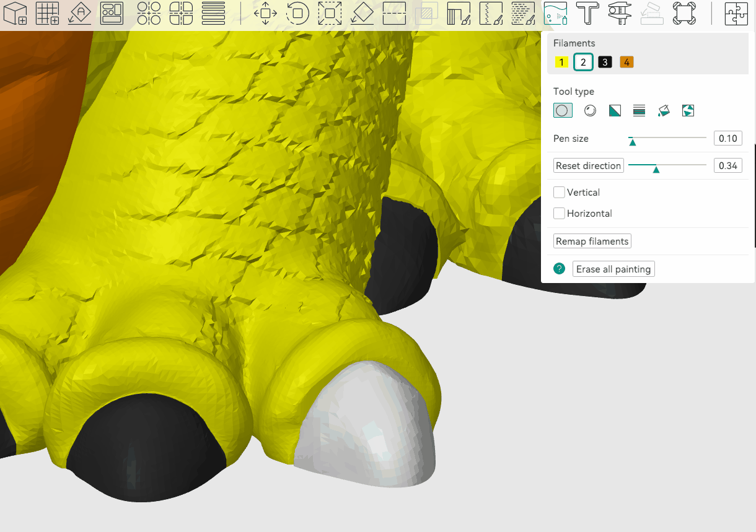Image resolution: width=756 pixels, height=532 pixels.
Task: Click the Remap filaments button
Action: click(592, 242)
